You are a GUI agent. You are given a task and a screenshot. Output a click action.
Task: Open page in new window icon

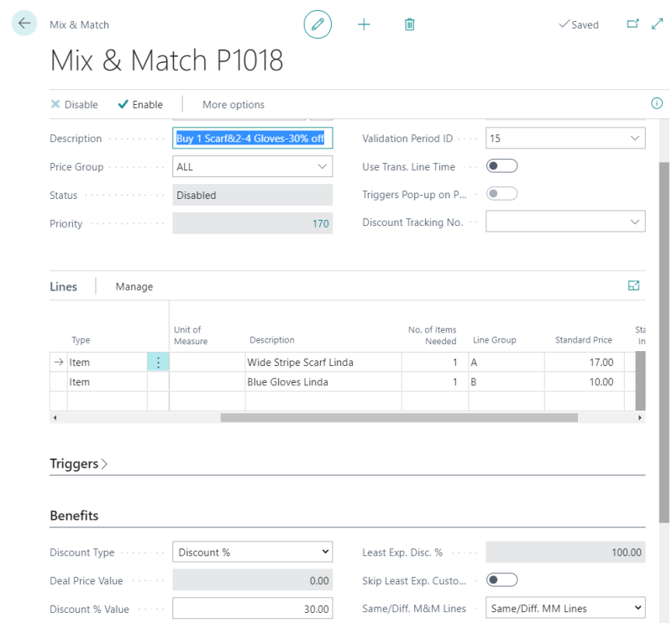[x=633, y=24]
